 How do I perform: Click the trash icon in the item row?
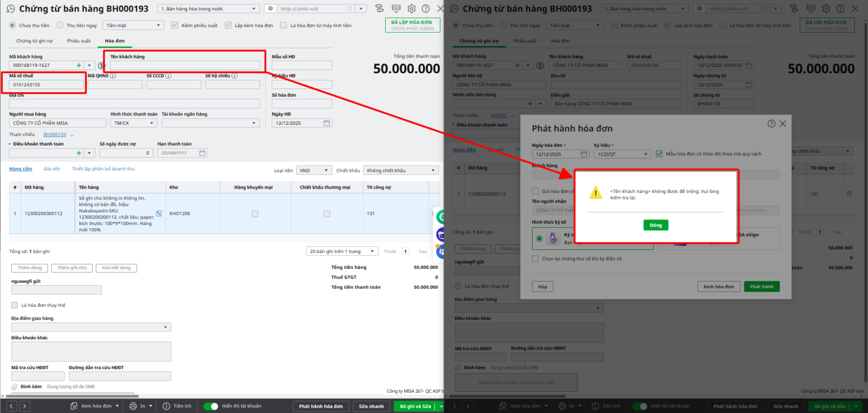(x=849, y=194)
